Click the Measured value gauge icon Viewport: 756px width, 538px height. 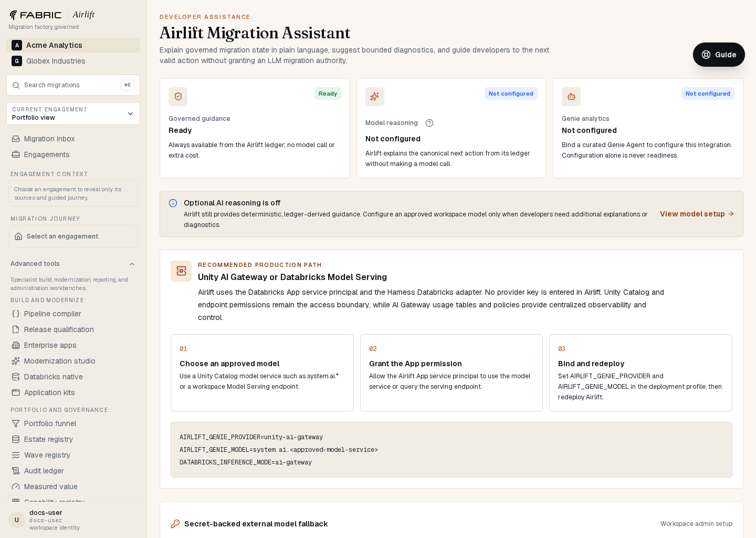(16, 487)
